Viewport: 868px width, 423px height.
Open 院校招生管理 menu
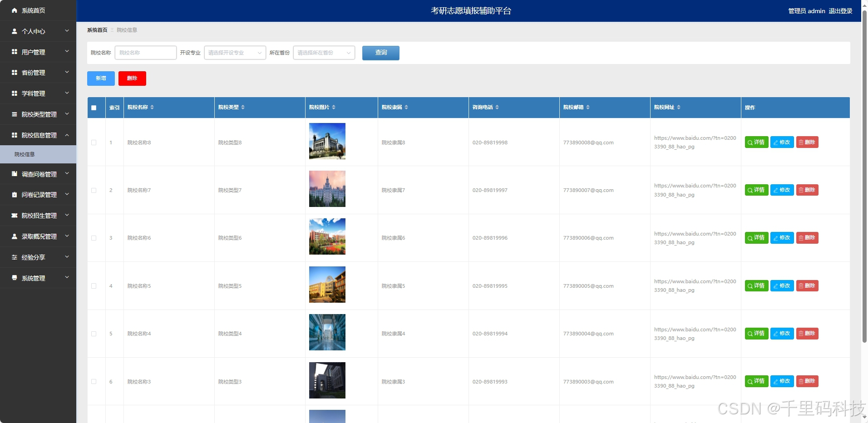tap(38, 216)
